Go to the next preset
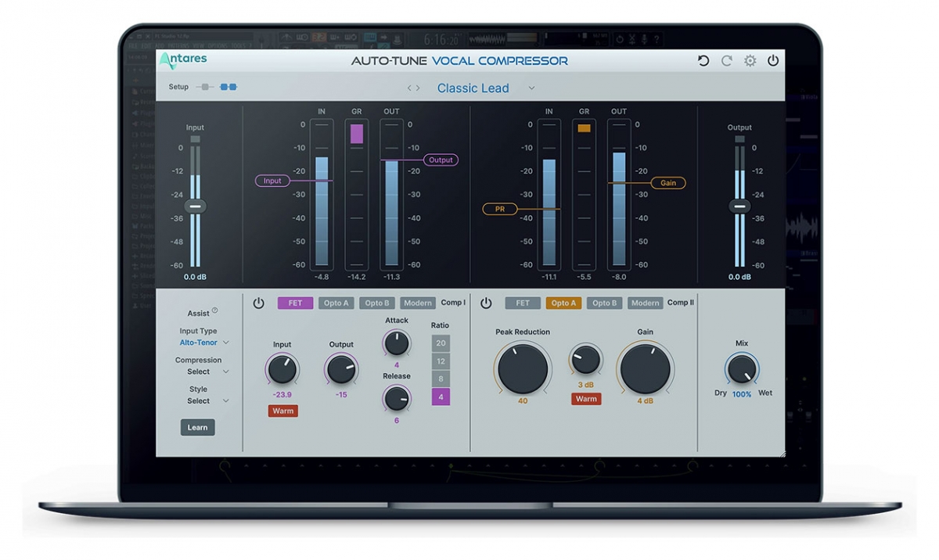This screenshot has width=939, height=560. 418,88
